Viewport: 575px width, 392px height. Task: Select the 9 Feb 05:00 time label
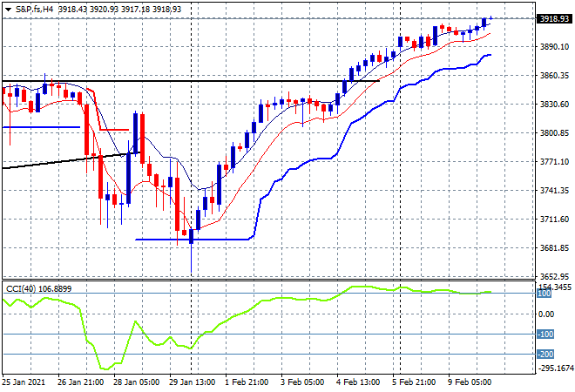(470, 382)
